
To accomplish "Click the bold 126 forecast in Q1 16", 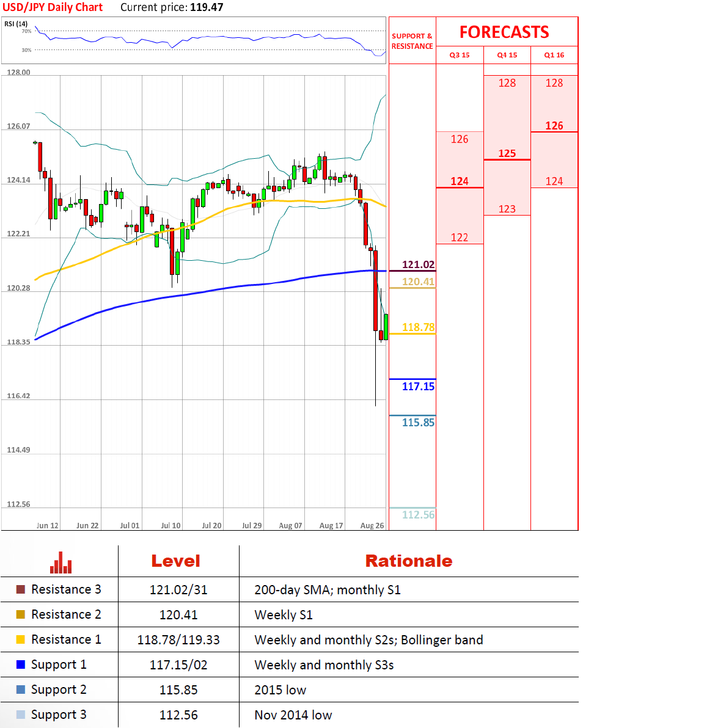I will click(x=554, y=126).
